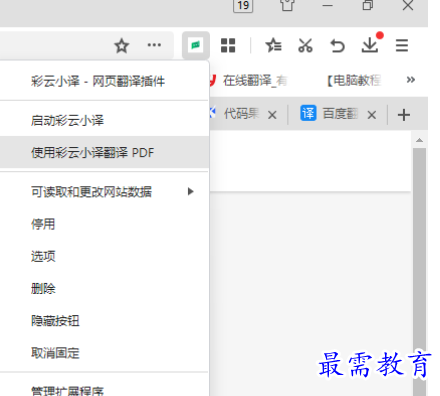Screen dimensions: 440x396
Task: Click the Baidu translate tab icon
Action: [308, 113]
